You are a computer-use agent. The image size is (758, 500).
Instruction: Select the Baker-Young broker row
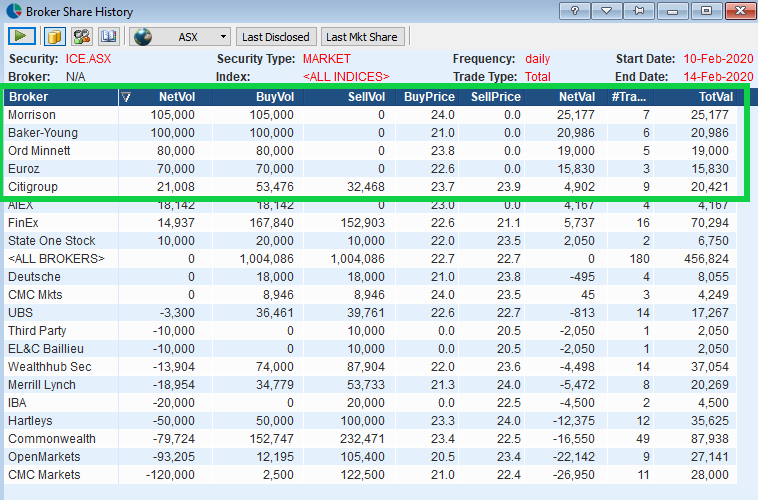point(370,132)
